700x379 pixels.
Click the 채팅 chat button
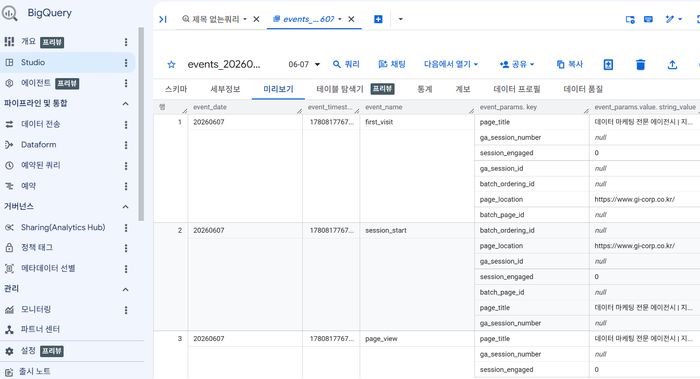392,64
